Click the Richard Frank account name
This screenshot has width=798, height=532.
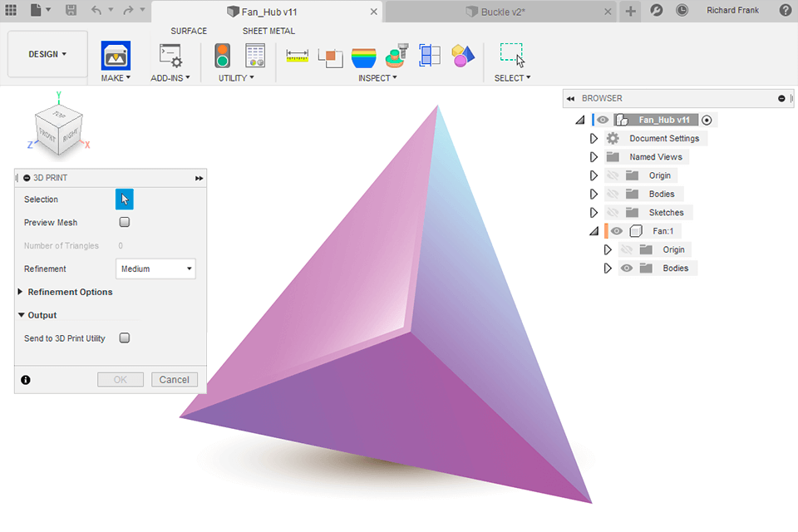coord(732,10)
